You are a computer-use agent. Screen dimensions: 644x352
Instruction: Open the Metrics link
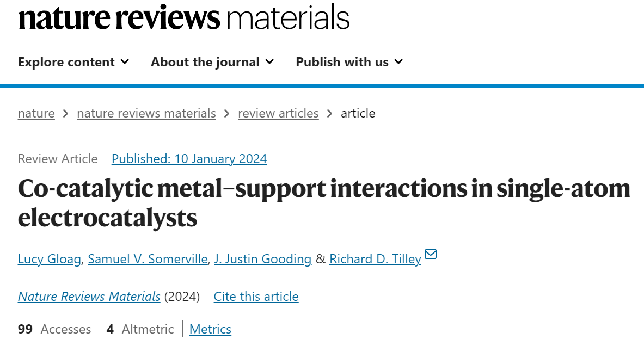210,329
